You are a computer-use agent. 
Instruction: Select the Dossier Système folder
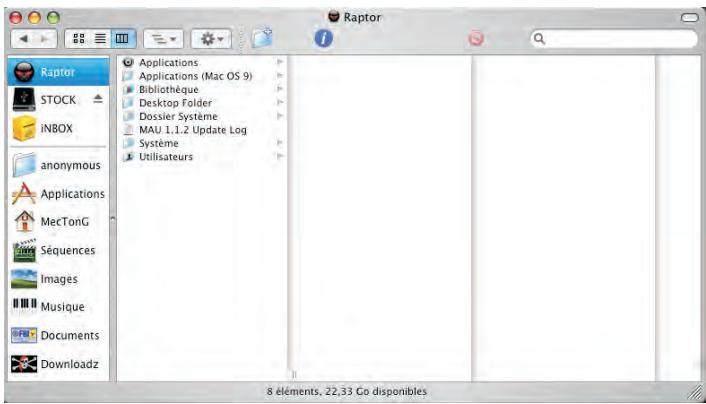pyautogui.click(x=202, y=116)
